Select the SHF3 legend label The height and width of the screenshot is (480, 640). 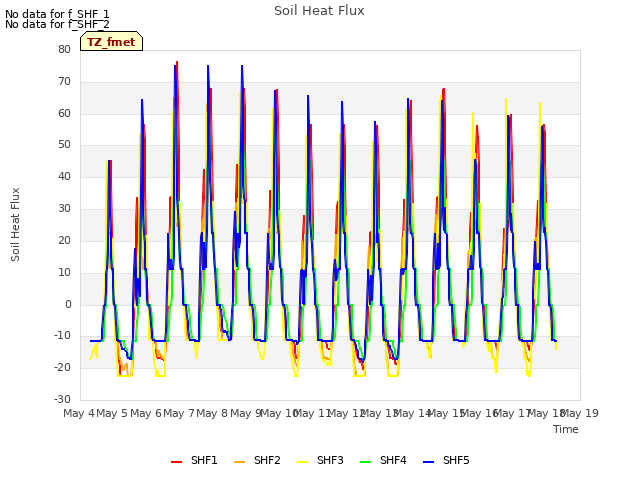coord(330,460)
